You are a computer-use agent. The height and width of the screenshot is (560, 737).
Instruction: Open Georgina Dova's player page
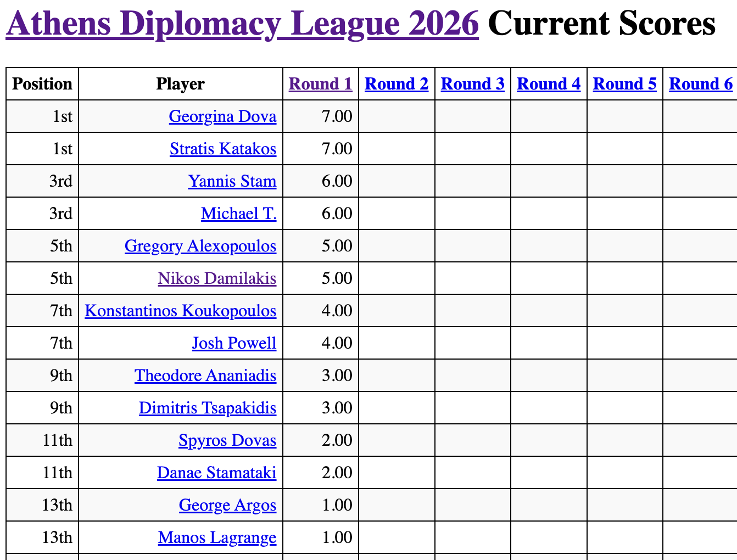pos(222,116)
